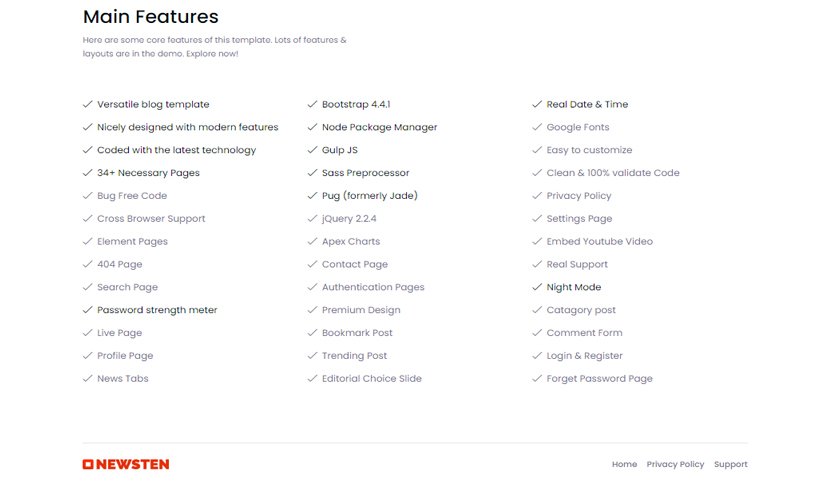Image resolution: width=836 pixels, height=484 pixels.
Task: Select the Forget Password Page item
Action: pyautogui.click(x=599, y=378)
